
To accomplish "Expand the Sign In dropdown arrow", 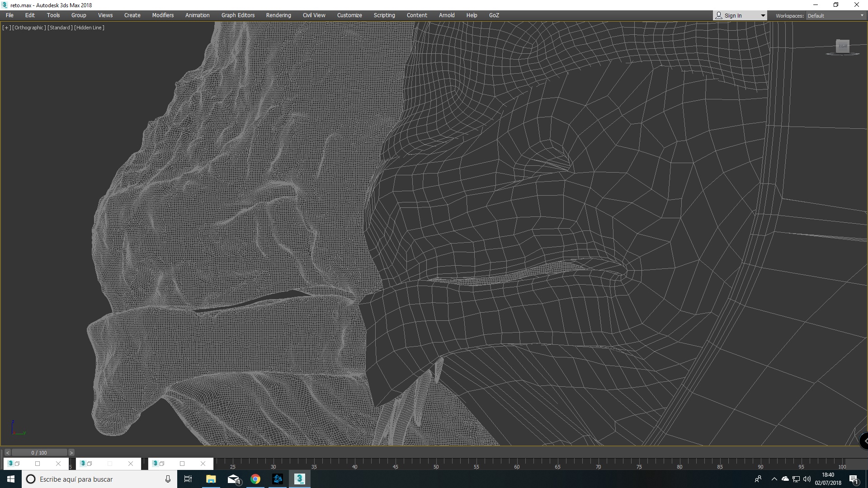I will pyautogui.click(x=763, y=16).
